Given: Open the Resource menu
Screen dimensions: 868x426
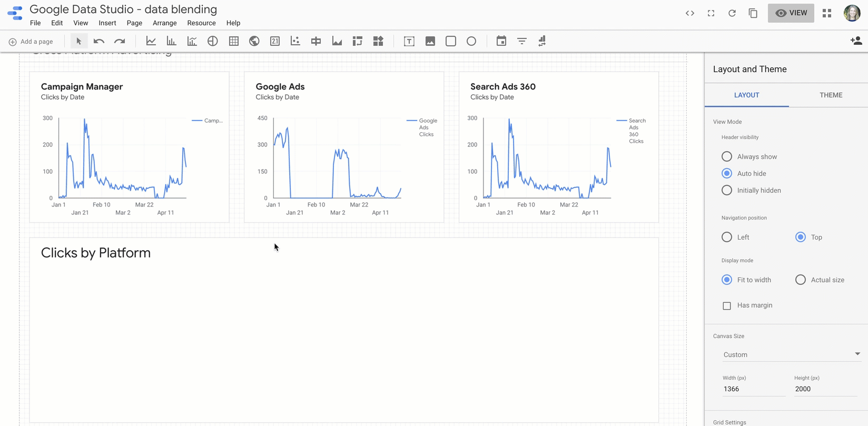Looking at the screenshot, I should (201, 23).
